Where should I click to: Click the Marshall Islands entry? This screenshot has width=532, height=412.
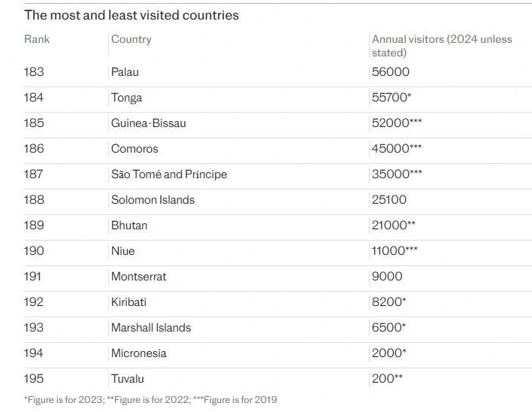pyautogui.click(x=150, y=328)
